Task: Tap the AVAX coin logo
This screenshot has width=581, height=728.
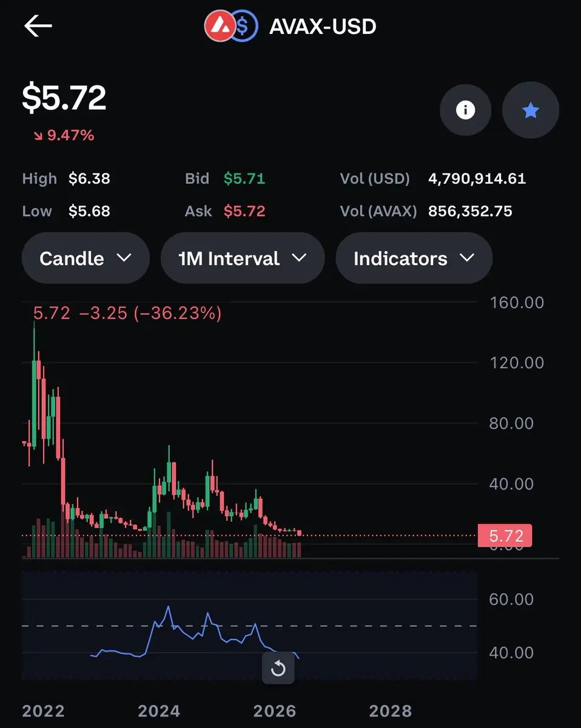Action: click(219, 26)
